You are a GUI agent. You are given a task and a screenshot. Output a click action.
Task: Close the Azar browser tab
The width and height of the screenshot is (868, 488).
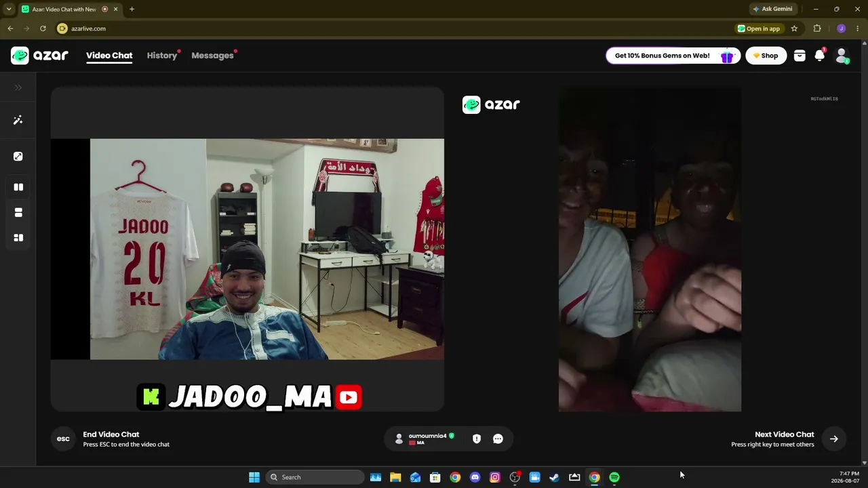pyautogui.click(x=115, y=9)
